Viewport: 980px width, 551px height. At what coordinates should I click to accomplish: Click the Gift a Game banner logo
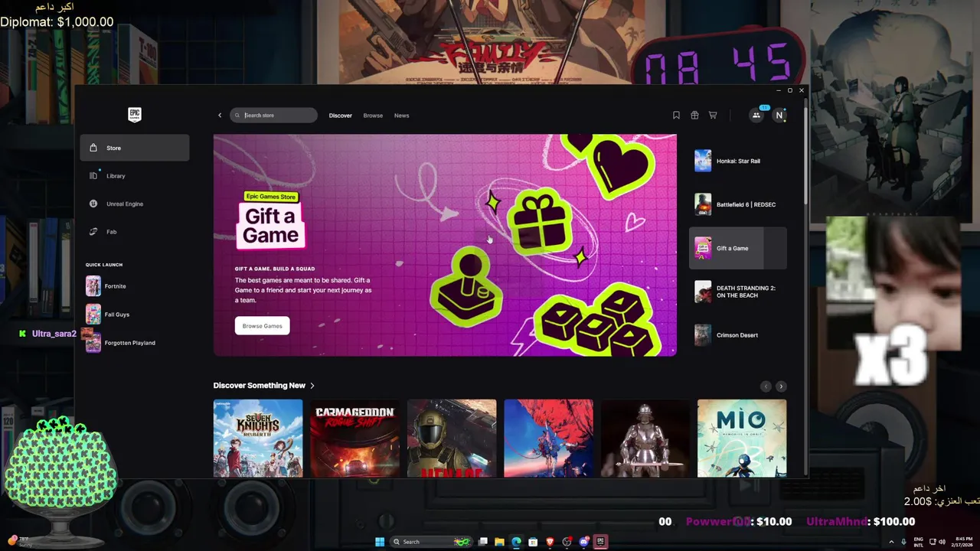pos(270,220)
